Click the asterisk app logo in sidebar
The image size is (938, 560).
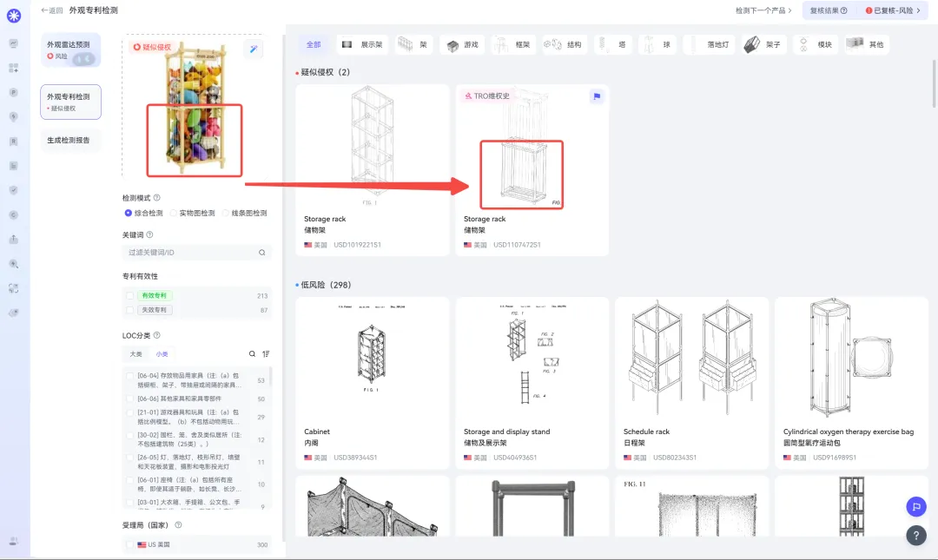(14, 16)
